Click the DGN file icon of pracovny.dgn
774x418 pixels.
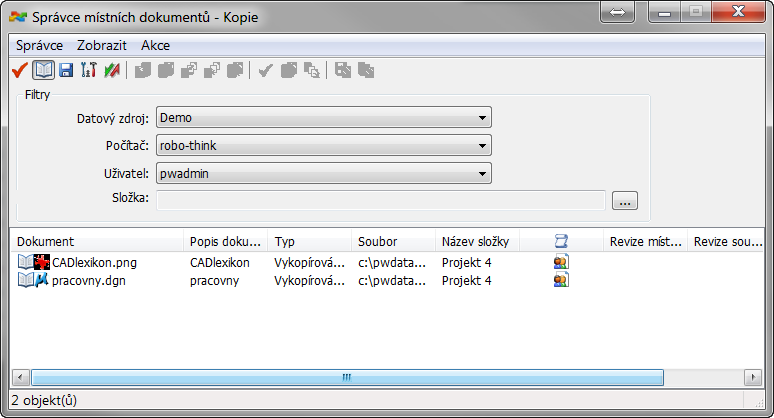pos(42,281)
